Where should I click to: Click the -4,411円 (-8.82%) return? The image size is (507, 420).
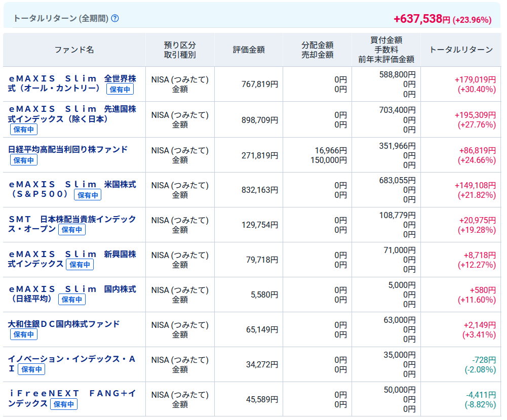click(x=480, y=400)
